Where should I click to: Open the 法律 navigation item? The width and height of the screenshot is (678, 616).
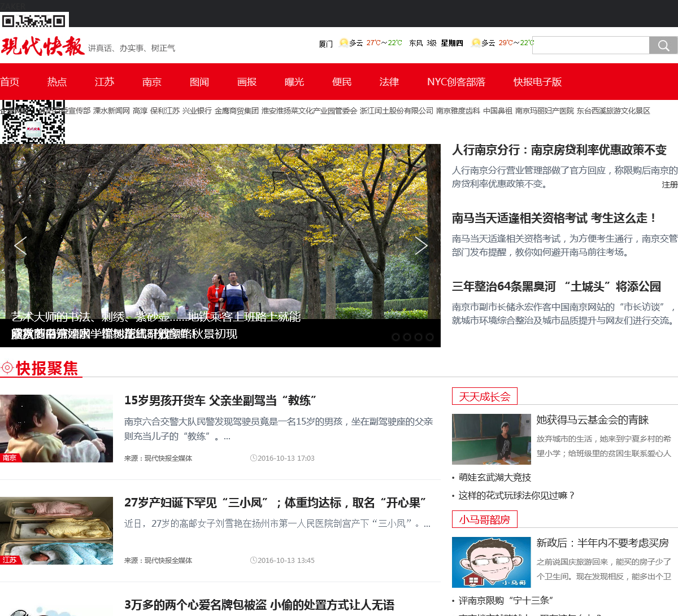click(389, 82)
